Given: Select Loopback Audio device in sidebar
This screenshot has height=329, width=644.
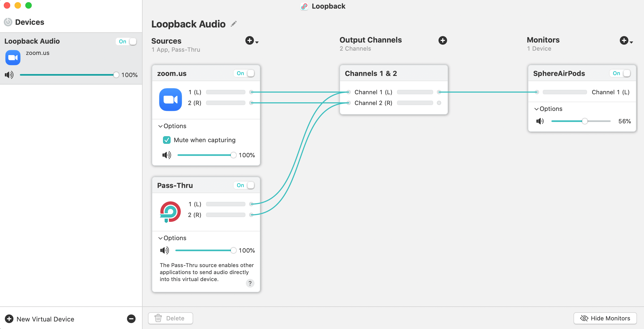Looking at the screenshot, I should click(x=71, y=59).
